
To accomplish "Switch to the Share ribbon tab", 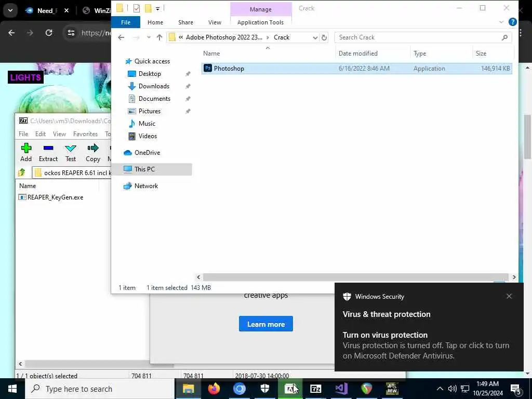I will tap(185, 22).
